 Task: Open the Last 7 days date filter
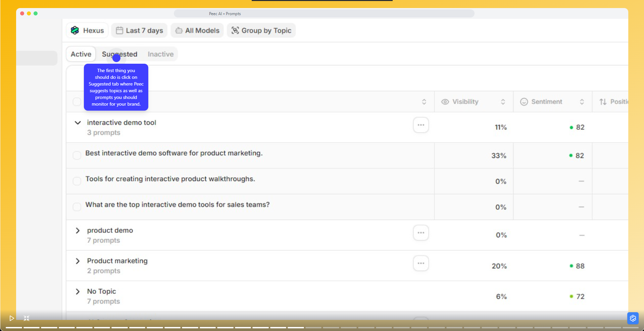pos(140,31)
